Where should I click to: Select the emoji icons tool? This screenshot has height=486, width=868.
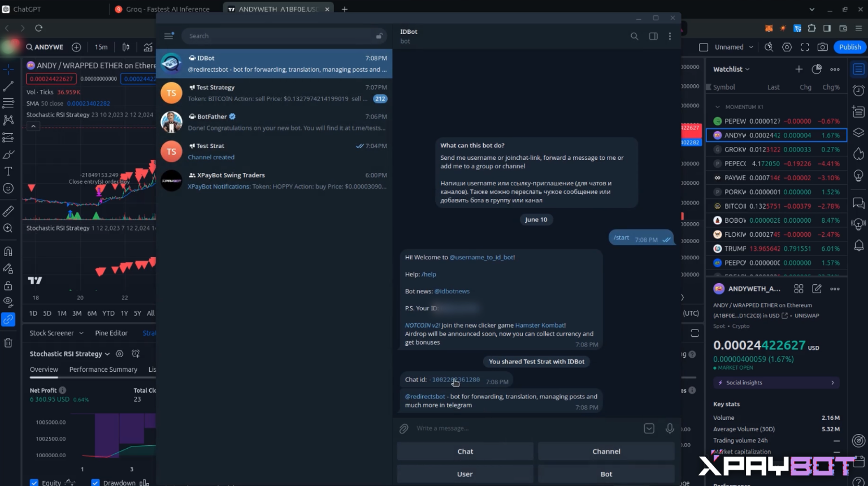(x=8, y=188)
